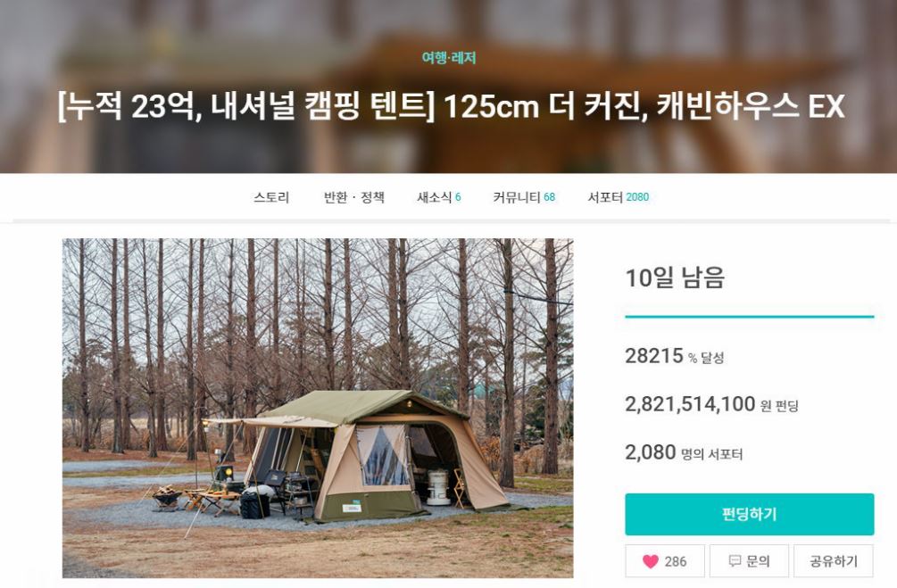Switch to the 반환 · 정책 tab

coord(354,197)
